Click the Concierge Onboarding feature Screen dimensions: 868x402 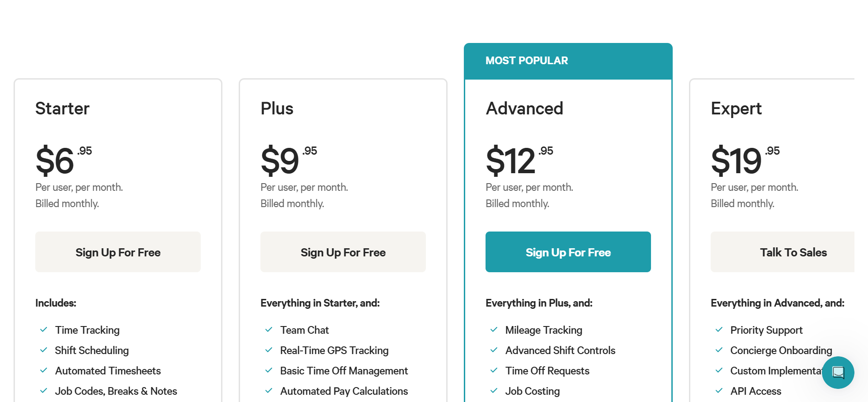pos(781,350)
